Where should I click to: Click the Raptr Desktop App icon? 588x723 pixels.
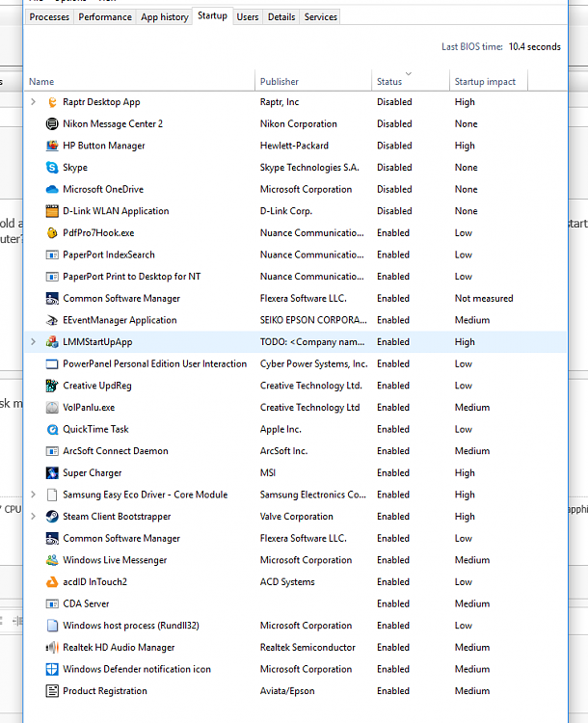(x=52, y=102)
